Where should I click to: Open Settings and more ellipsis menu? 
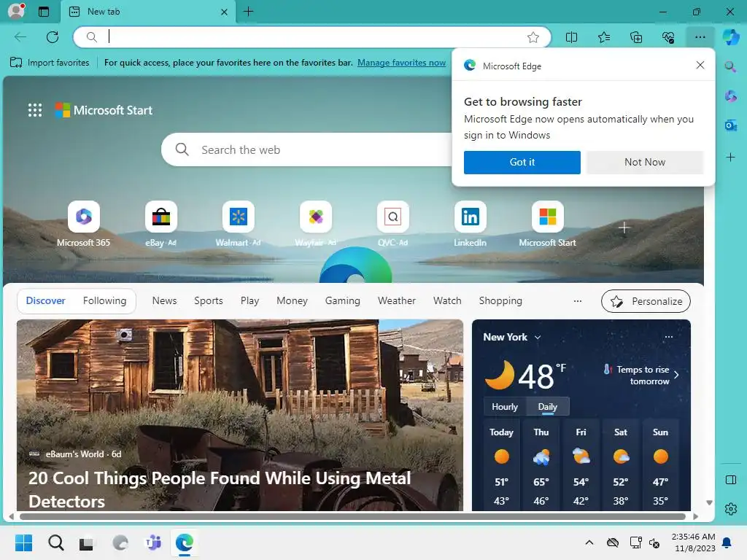(700, 37)
